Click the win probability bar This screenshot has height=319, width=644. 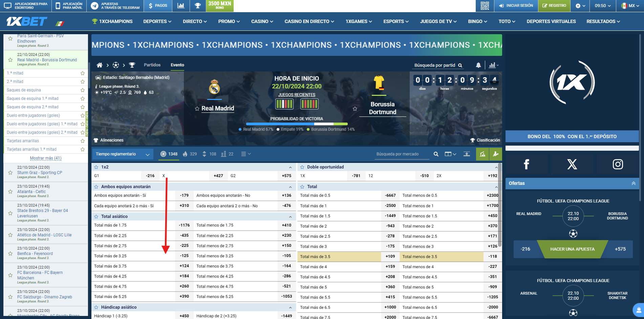pyautogui.click(x=297, y=124)
